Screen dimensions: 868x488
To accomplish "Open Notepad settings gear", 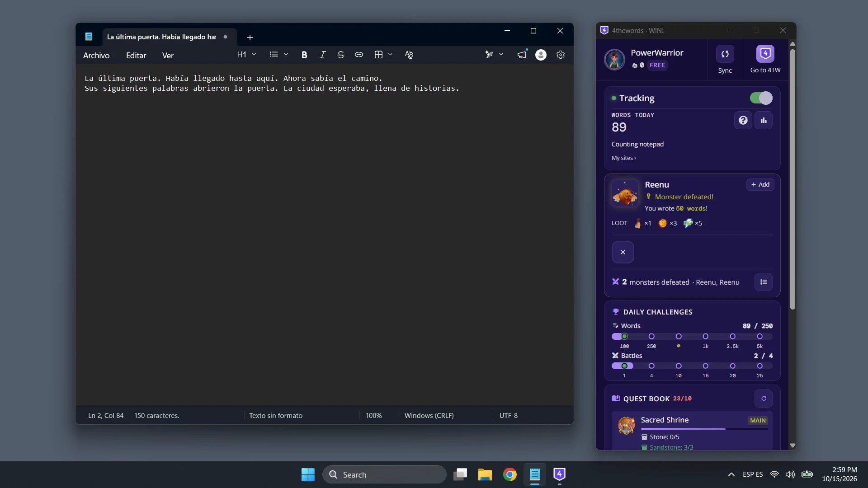I will pyautogui.click(x=561, y=55).
